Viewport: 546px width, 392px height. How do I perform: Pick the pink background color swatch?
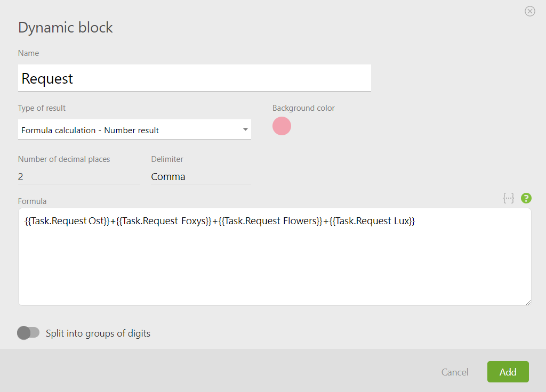[282, 126]
